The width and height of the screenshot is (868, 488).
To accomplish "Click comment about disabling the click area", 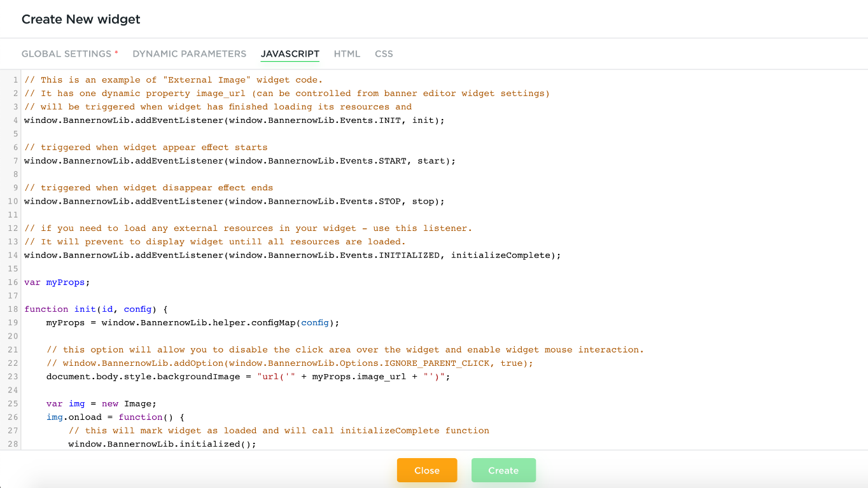I will pos(345,349).
